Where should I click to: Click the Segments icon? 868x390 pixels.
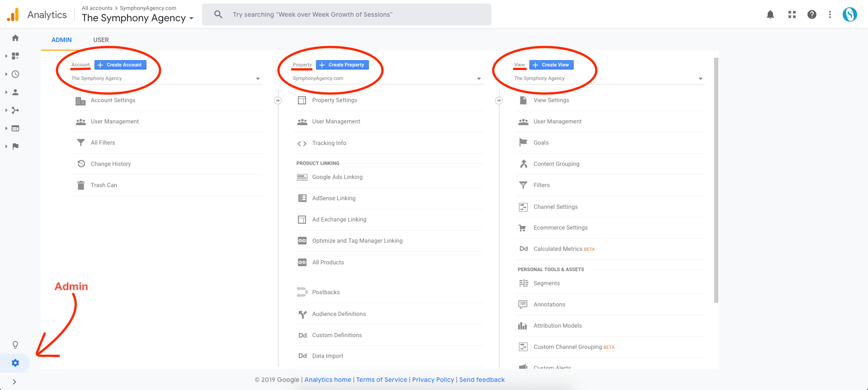pyautogui.click(x=524, y=283)
